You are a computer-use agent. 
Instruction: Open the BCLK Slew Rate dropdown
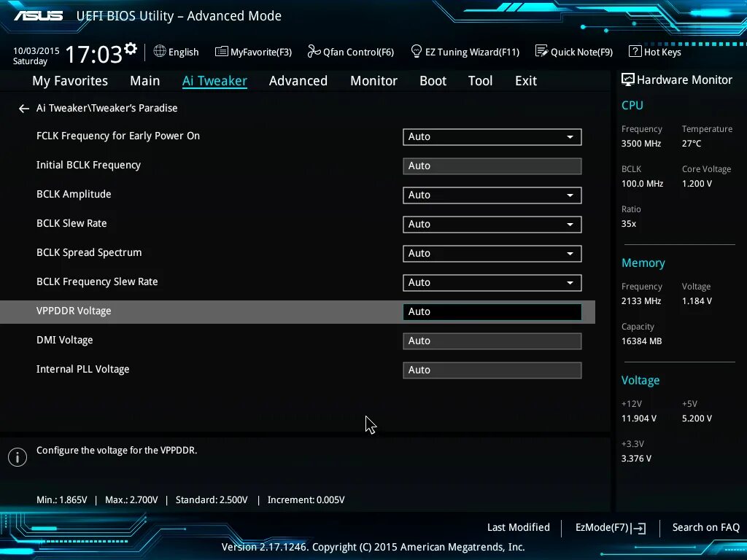pyautogui.click(x=492, y=225)
